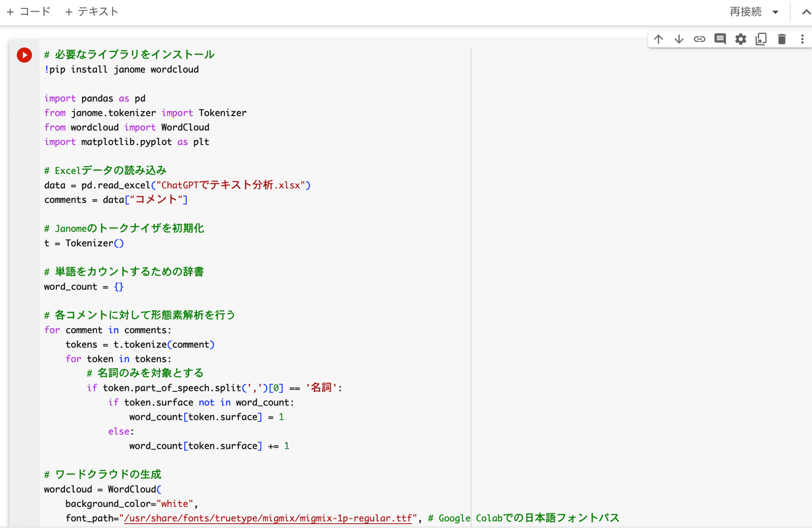Mirror cell in tab icon
812x530 pixels.
point(761,39)
